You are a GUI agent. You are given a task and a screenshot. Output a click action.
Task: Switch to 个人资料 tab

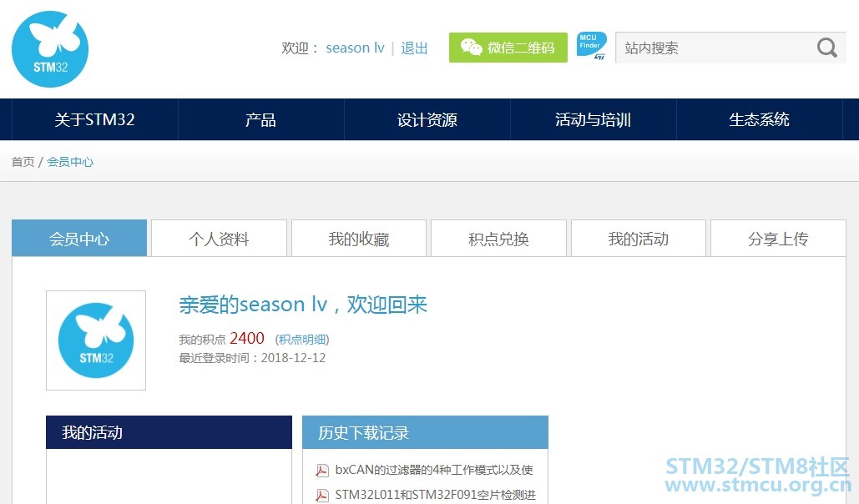point(219,239)
